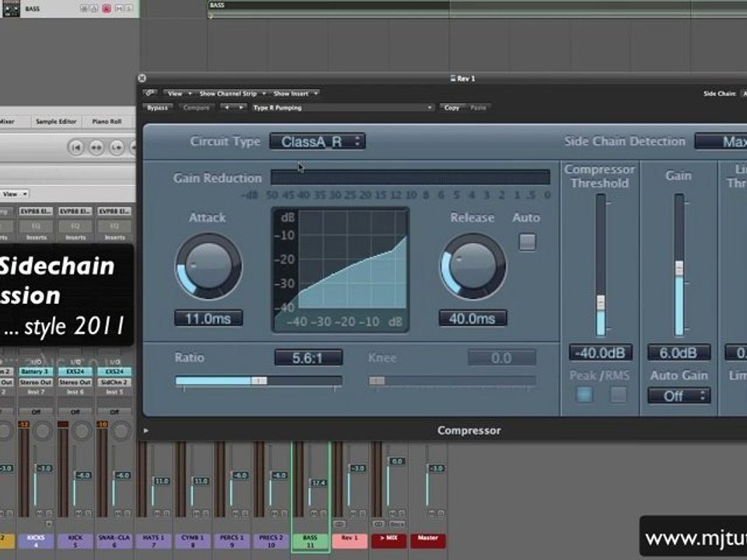Image resolution: width=747 pixels, height=560 pixels.
Task: Open the Side Chain Detection Max dropdown
Action: coord(721,142)
